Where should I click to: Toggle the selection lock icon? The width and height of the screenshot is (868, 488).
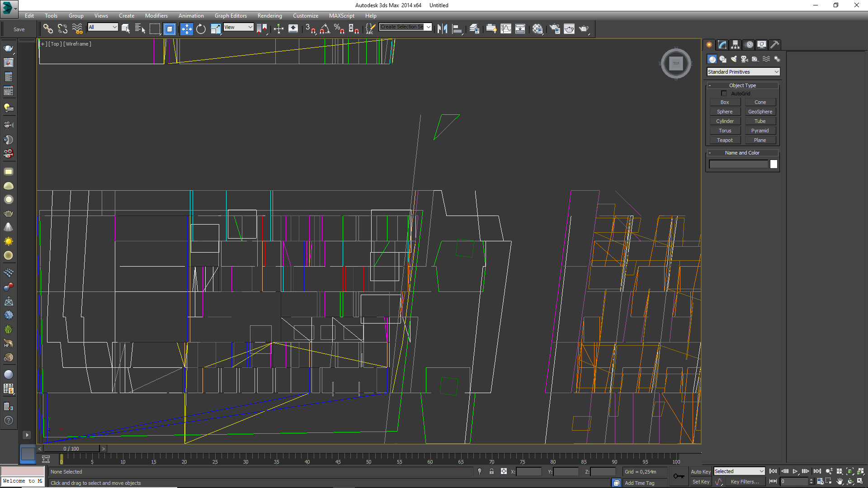pyautogui.click(x=491, y=471)
